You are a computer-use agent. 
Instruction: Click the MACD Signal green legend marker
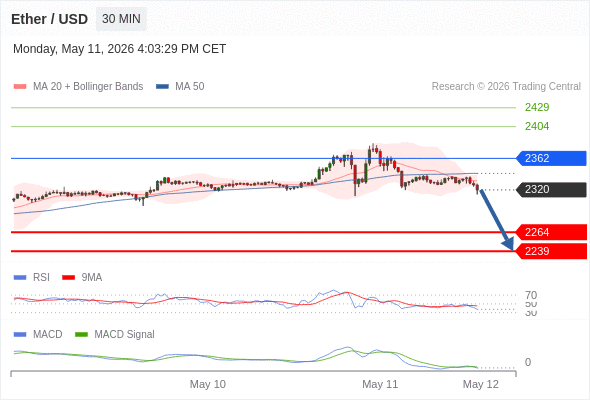click(81, 335)
